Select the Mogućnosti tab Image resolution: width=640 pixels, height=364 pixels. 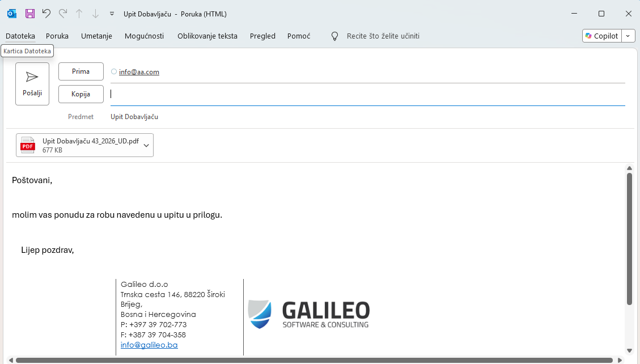tap(144, 36)
